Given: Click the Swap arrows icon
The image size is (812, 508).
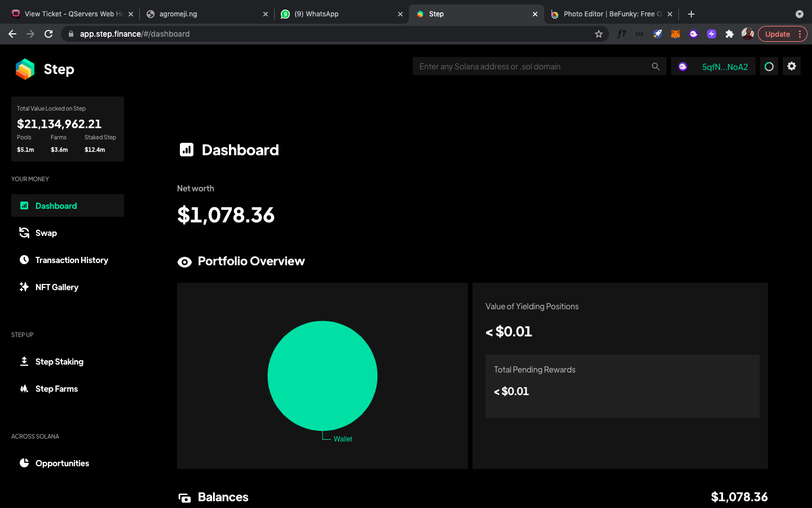Looking at the screenshot, I should (x=24, y=233).
